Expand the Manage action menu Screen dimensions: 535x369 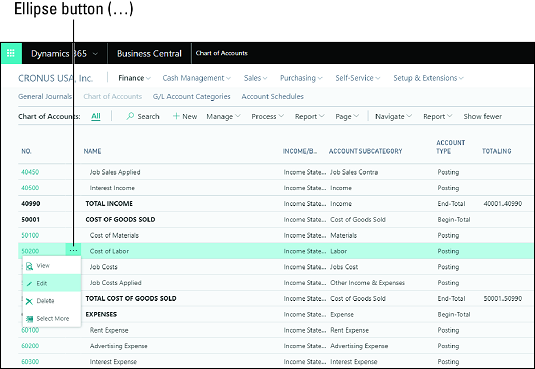[x=223, y=116]
